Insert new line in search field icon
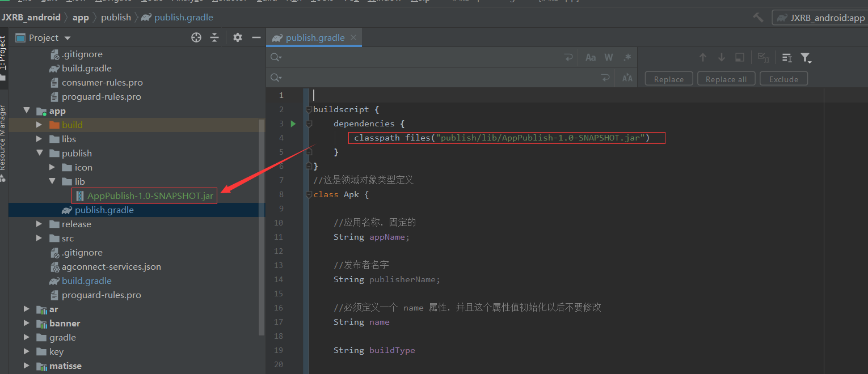The image size is (868, 374). point(568,57)
